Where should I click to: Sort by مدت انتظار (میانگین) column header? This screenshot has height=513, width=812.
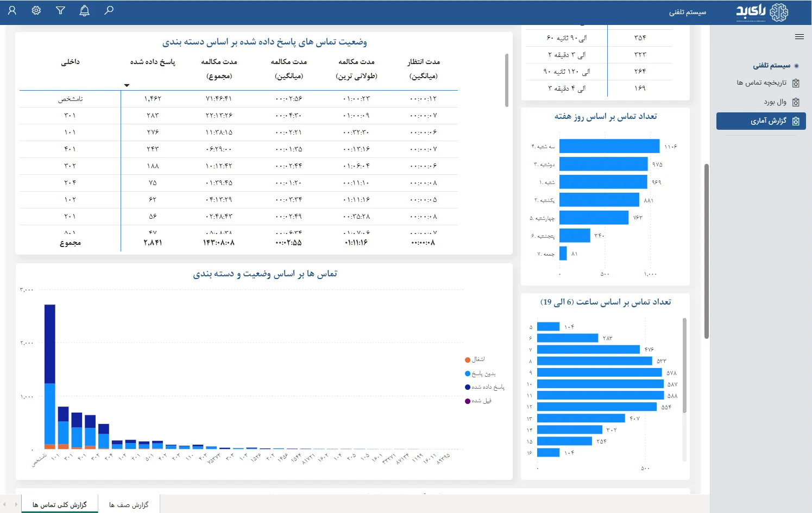(x=424, y=69)
